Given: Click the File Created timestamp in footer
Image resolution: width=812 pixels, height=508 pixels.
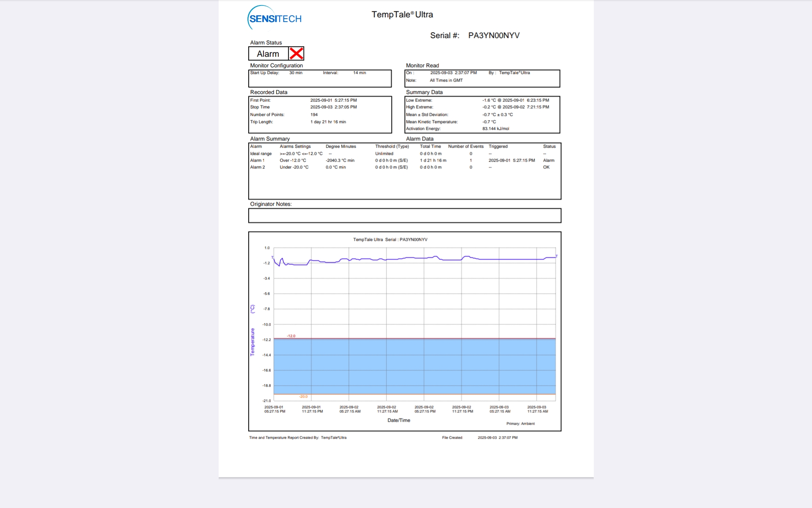Looking at the screenshot, I should [x=497, y=438].
